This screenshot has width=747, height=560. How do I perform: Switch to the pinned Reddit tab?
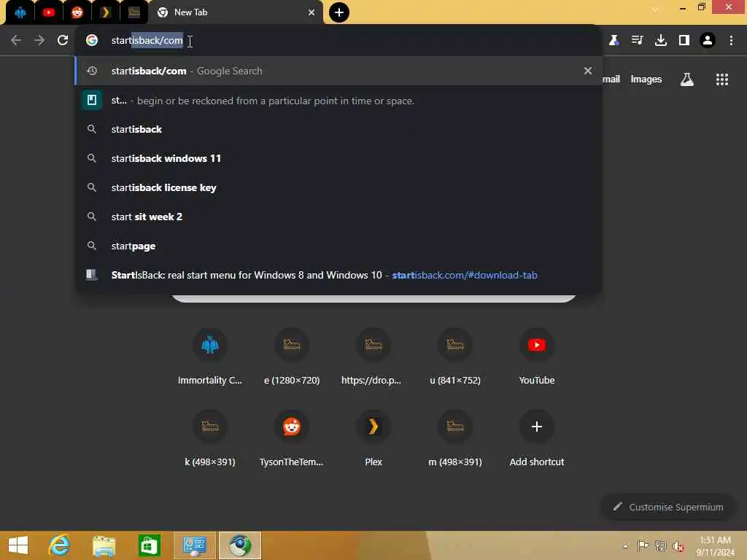point(77,12)
